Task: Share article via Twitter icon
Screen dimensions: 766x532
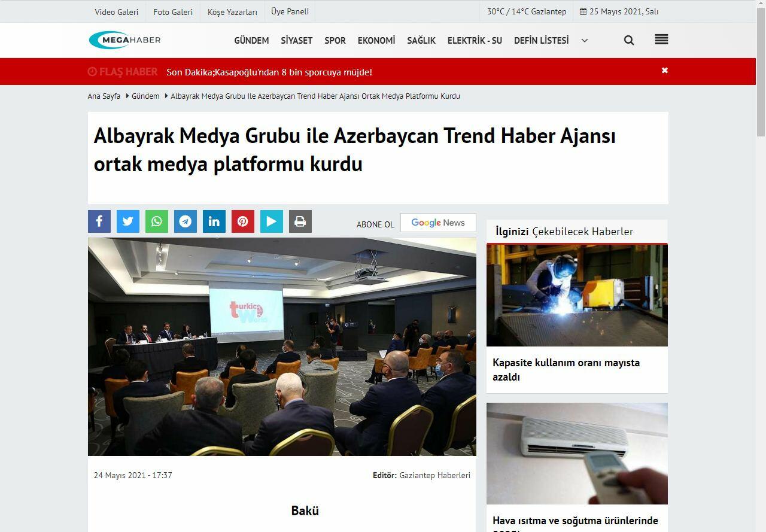Action: coord(128,221)
